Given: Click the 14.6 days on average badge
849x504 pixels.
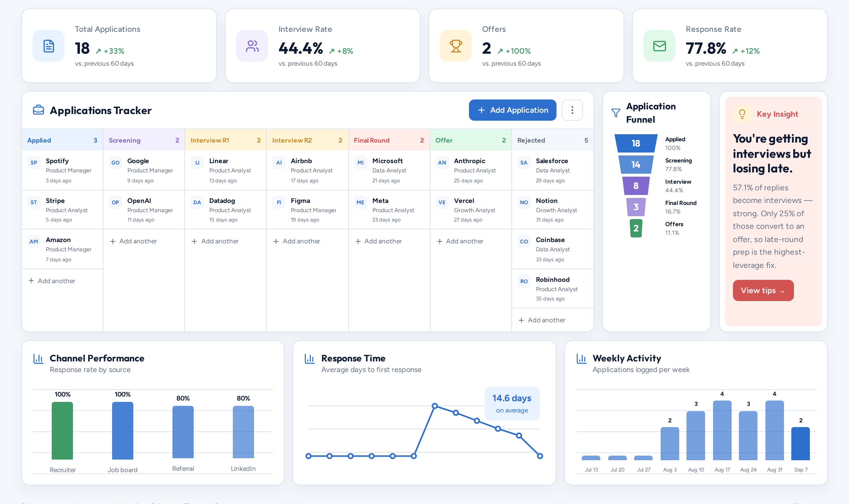Looking at the screenshot, I should pos(512,404).
